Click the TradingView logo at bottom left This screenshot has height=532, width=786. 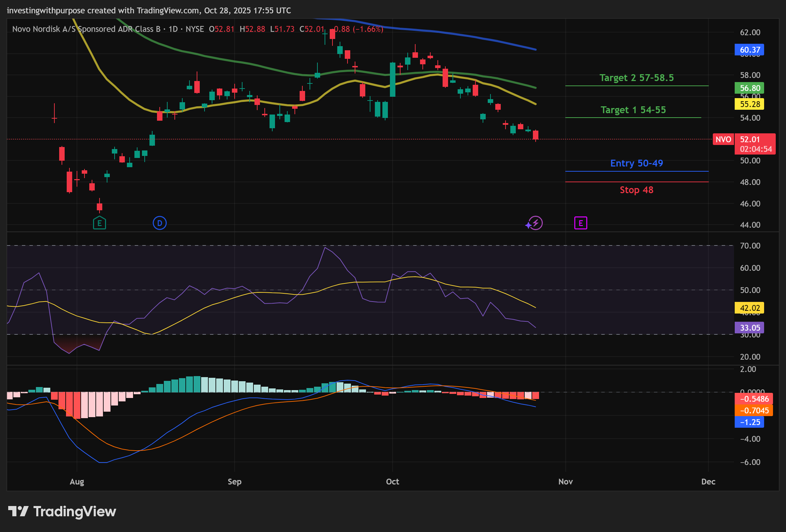click(x=62, y=511)
